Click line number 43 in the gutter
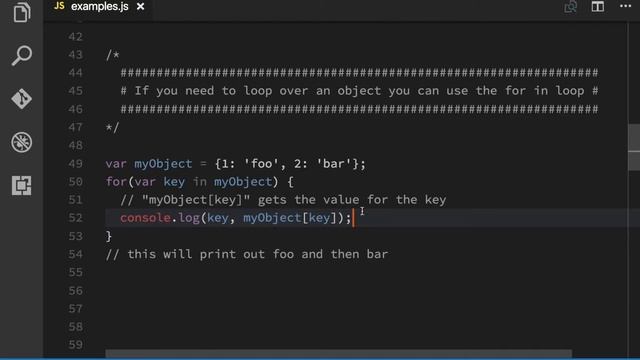640x360 pixels. [x=76, y=55]
